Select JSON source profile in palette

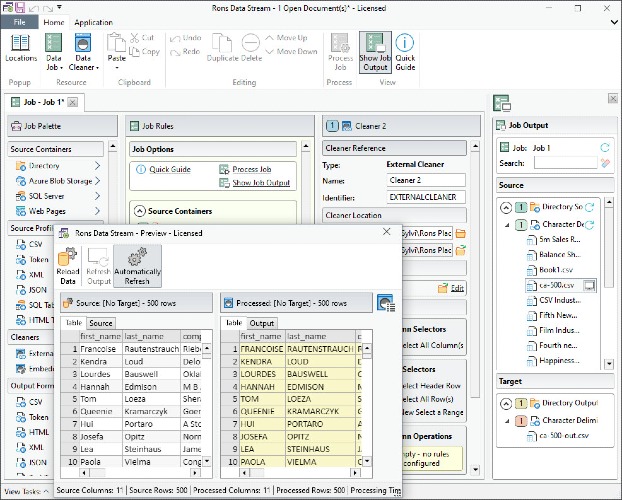tap(31, 290)
